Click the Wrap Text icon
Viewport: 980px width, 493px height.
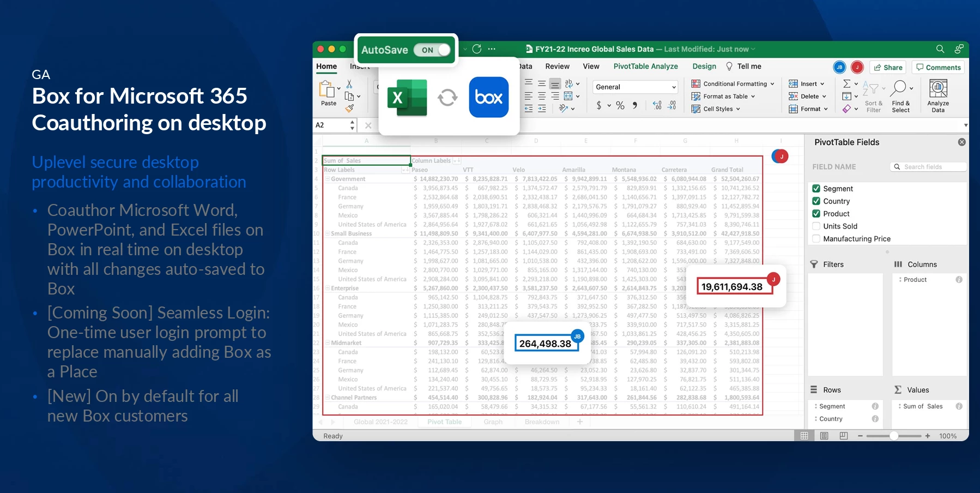click(x=568, y=84)
